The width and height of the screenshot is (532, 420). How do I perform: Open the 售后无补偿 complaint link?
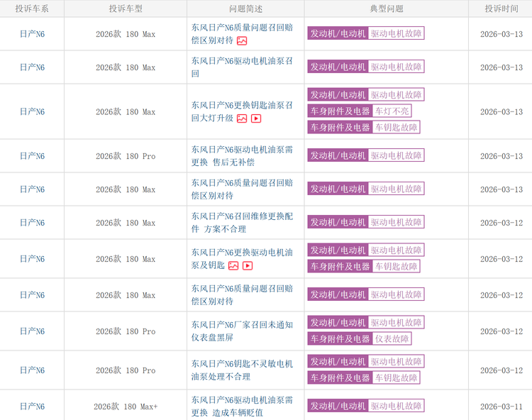pos(241,156)
